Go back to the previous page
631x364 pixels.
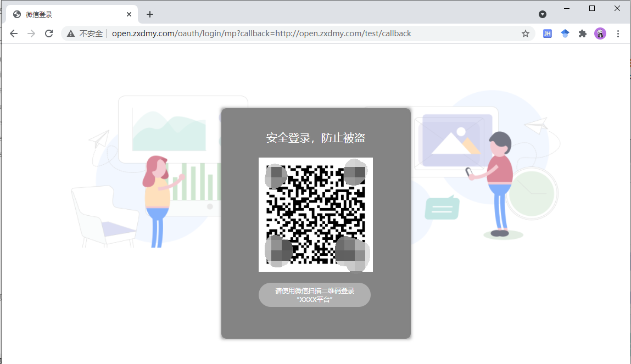14,33
